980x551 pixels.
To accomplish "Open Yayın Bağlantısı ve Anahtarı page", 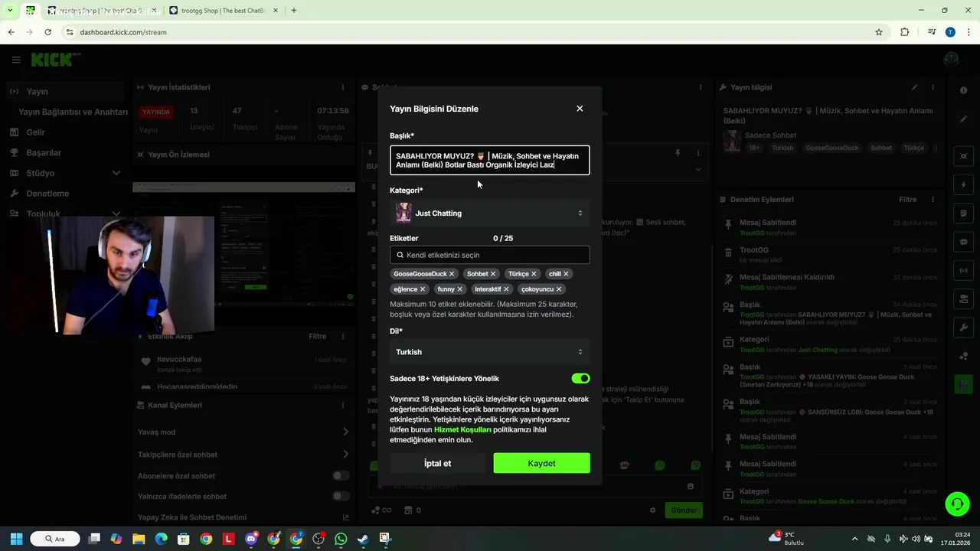I will [x=73, y=112].
